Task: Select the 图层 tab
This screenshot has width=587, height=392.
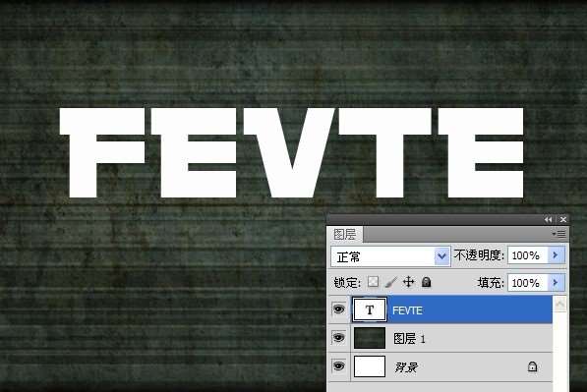Action: coord(345,235)
